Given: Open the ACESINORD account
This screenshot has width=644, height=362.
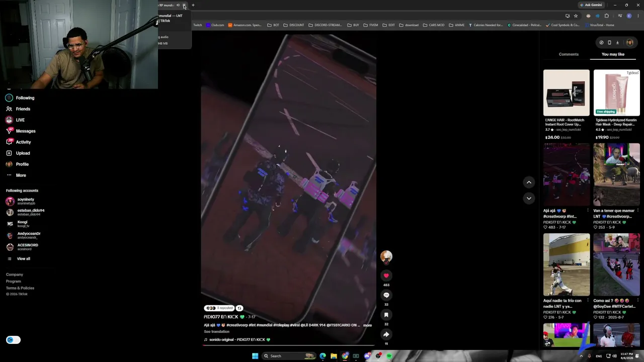Looking at the screenshot, I should coord(22,247).
